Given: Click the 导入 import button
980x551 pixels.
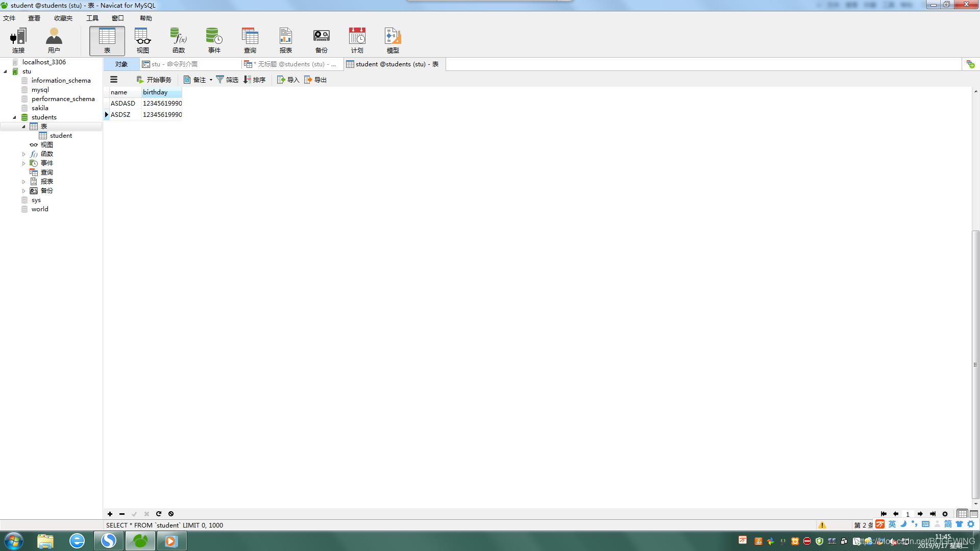Looking at the screenshot, I should (x=288, y=80).
